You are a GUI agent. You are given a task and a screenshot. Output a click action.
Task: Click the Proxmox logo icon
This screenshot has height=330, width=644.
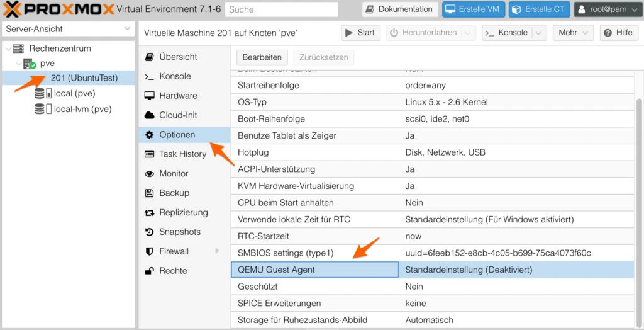point(14,9)
